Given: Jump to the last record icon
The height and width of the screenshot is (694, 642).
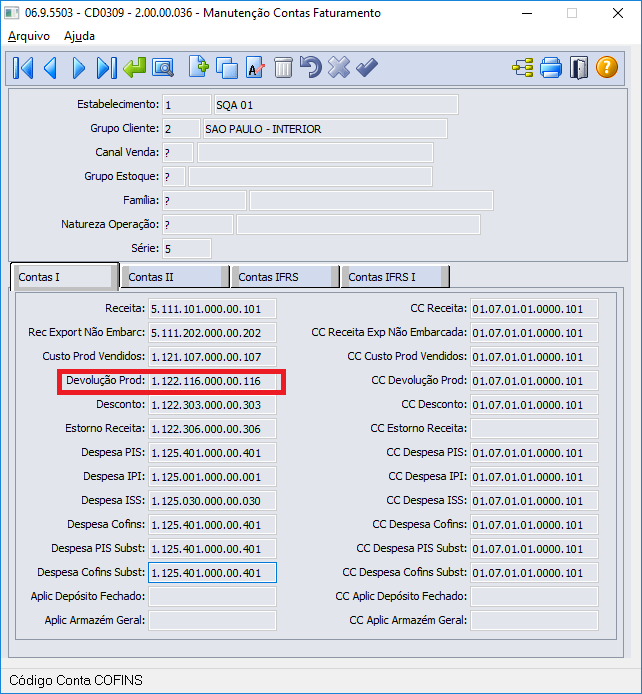Looking at the screenshot, I should [x=107, y=68].
